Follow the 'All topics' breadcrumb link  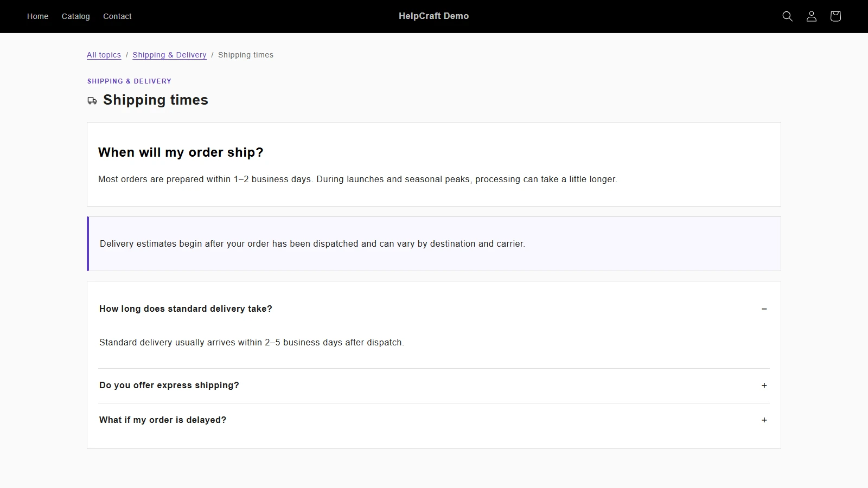click(104, 55)
